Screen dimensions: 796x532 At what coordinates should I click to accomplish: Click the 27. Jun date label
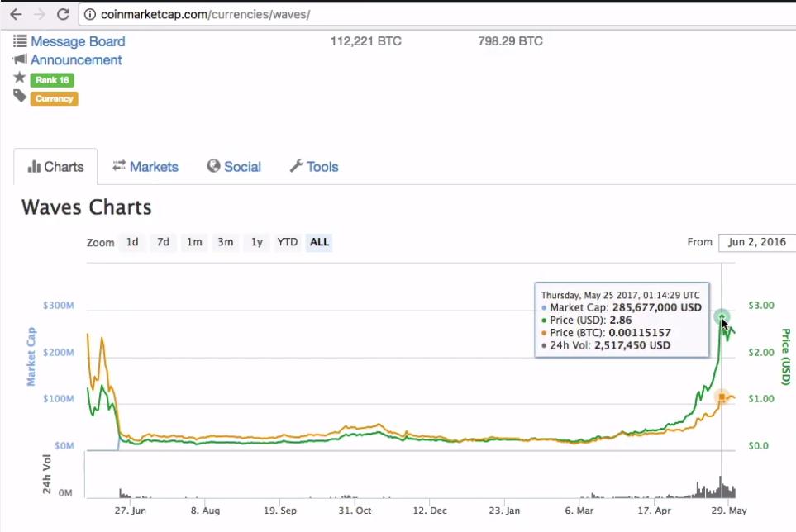click(130, 511)
